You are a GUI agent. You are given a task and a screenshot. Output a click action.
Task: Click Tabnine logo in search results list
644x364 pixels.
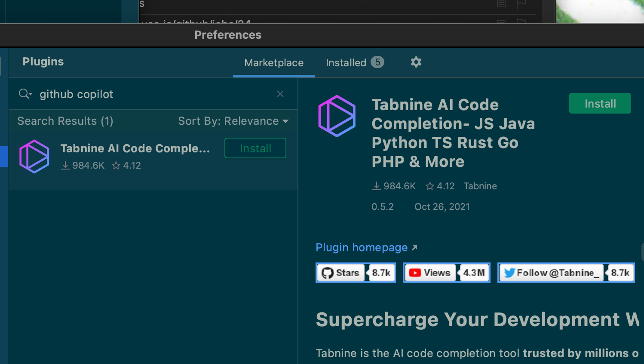point(34,157)
